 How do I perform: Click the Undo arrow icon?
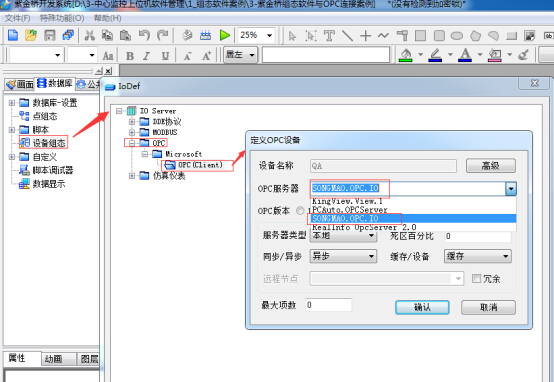coord(144,35)
